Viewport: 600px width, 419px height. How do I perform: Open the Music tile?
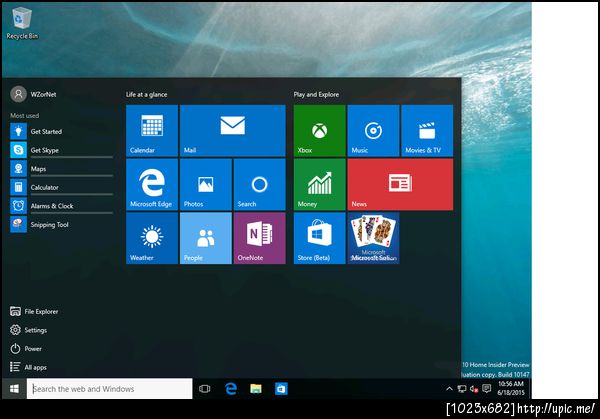(373, 130)
